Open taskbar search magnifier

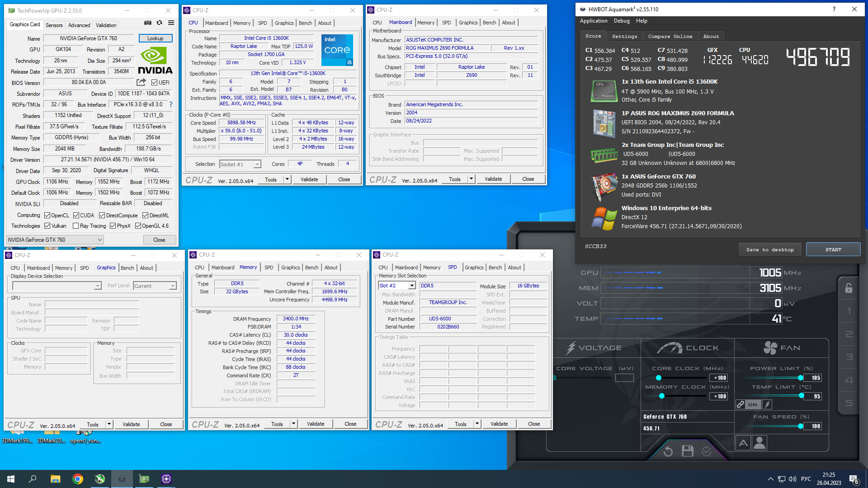click(x=33, y=479)
